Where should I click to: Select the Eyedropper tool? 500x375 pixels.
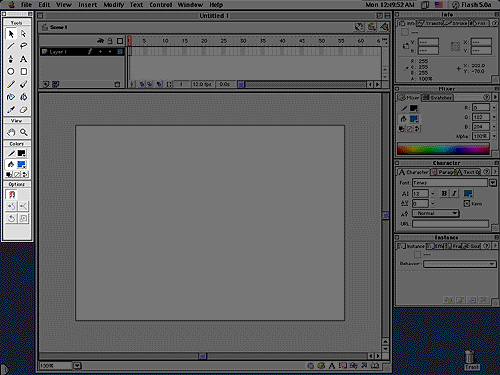[11, 110]
